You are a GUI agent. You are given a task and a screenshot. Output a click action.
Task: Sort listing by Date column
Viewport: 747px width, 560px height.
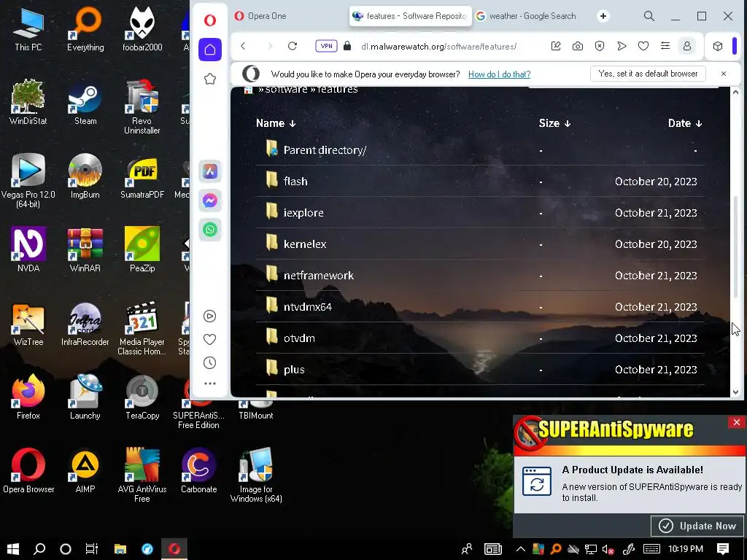tap(685, 123)
